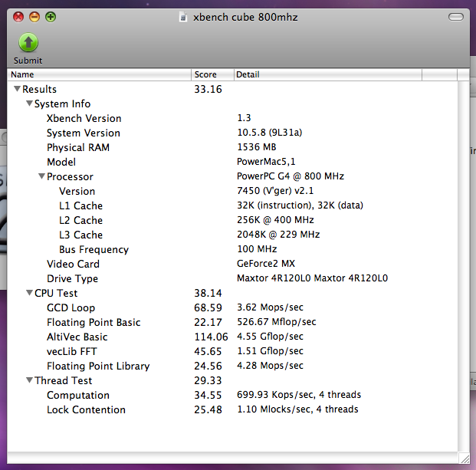
Task: Collapse the Results disclosure triangle
Action: pyautogui.click(x=18, y=89)
